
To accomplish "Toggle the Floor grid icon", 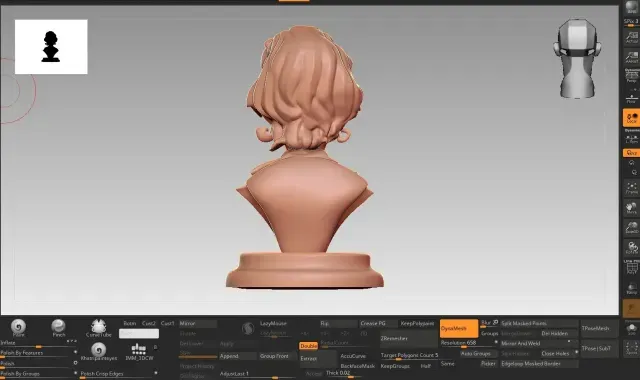I will (631, 98).
